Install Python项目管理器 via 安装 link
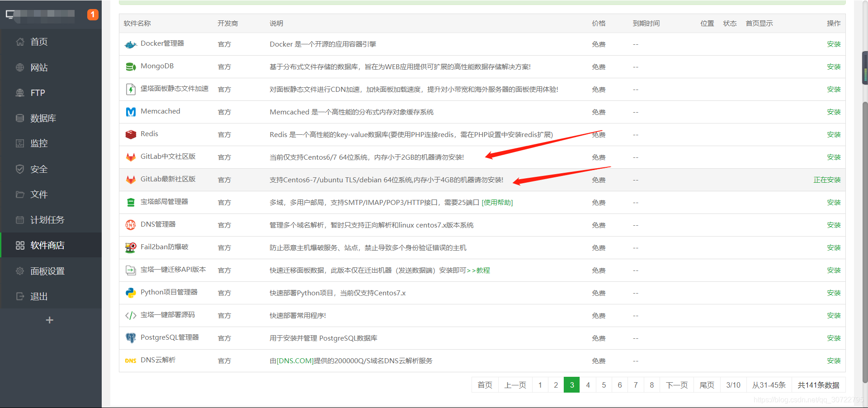This screenshot has width=868, height=408. point(834,293)
